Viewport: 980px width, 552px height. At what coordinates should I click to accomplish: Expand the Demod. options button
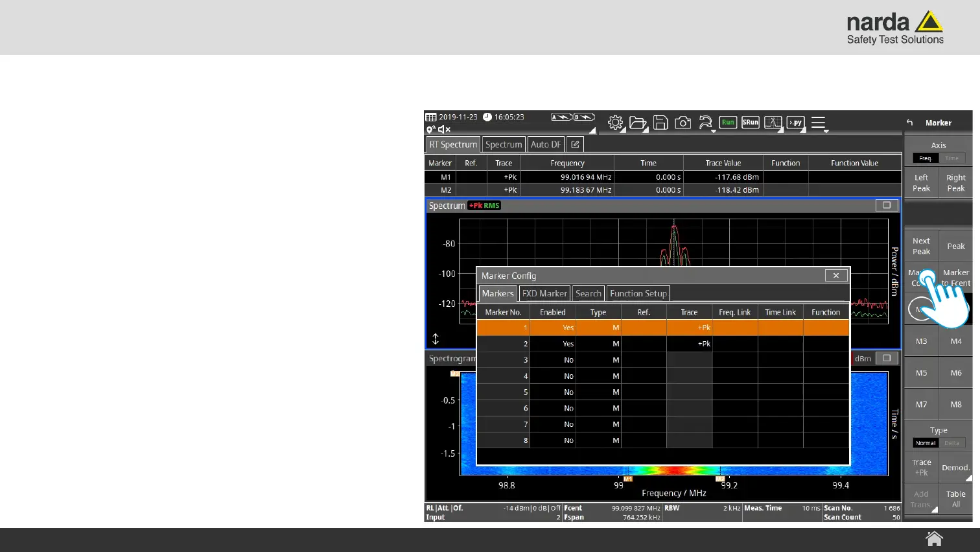pyautogui.click(x=955, y=468)
